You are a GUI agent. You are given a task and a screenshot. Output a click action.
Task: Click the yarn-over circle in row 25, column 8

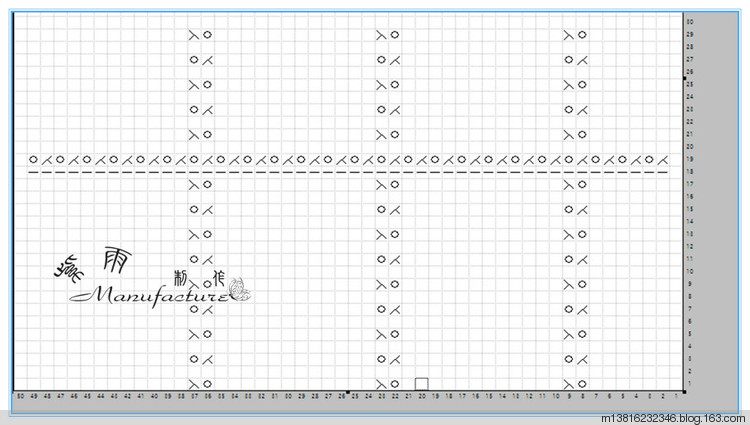point(582,85)
